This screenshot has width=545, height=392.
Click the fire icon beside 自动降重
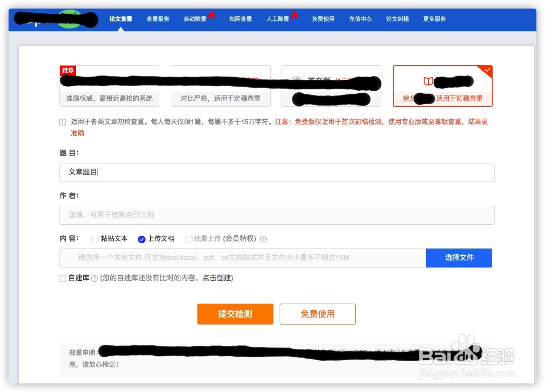tap(212, 15)
